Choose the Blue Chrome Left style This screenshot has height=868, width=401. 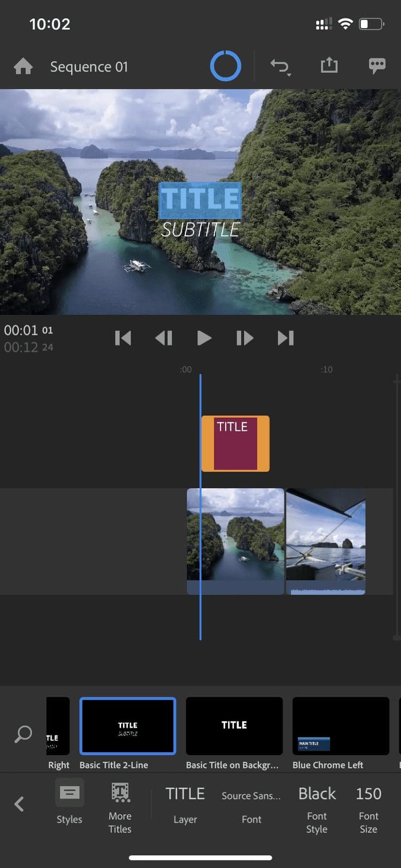[x=341, y=726]
